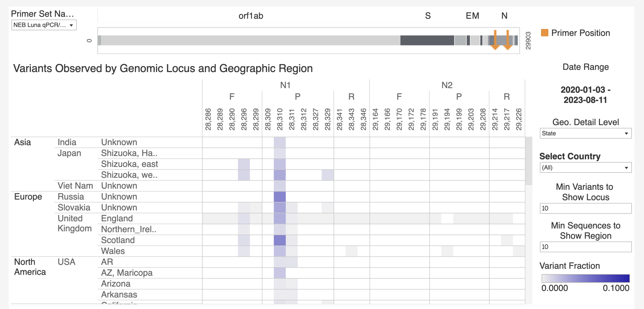Select the England row label
The width and height of the screenshot is (644, 309).
coord(117,218)
